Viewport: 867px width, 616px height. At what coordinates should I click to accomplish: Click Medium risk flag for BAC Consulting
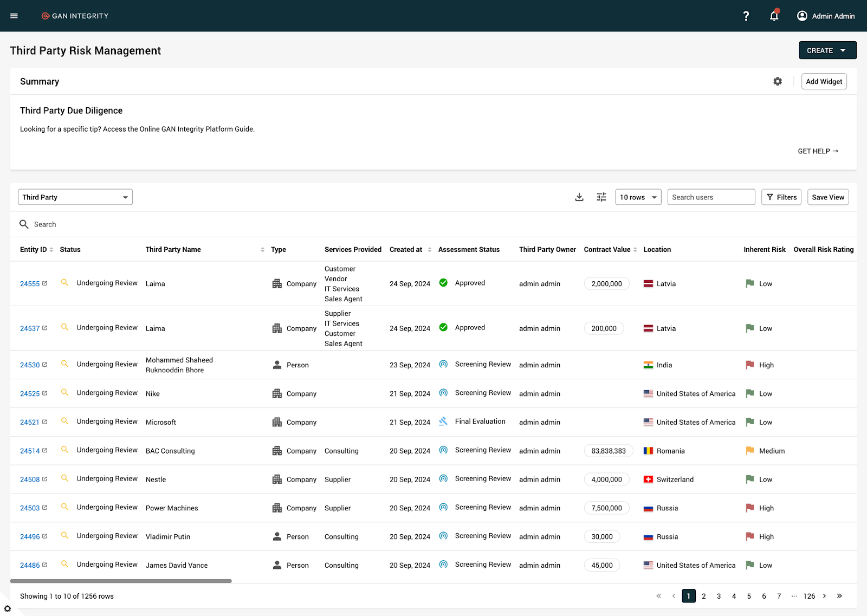click(x=750, y=451)
